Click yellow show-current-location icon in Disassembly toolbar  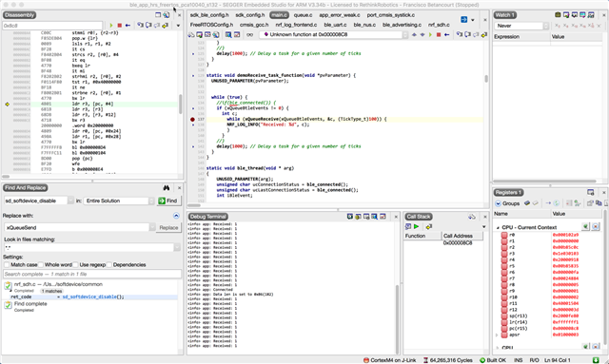165,26
